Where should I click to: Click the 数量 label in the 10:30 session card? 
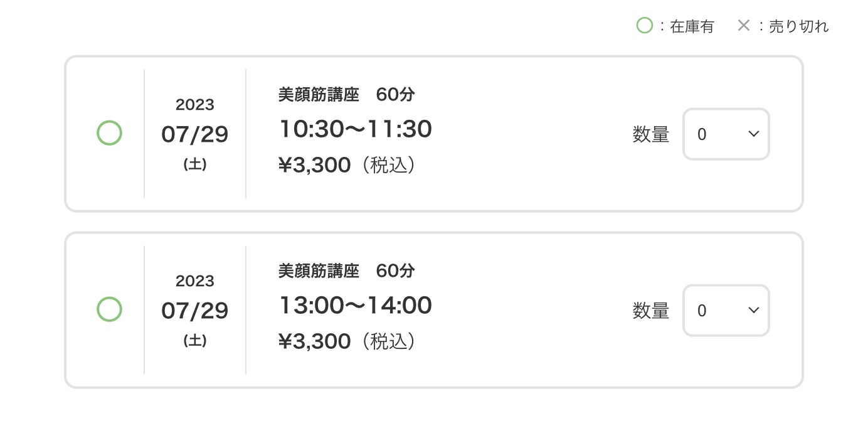click(x=651, y=134)
